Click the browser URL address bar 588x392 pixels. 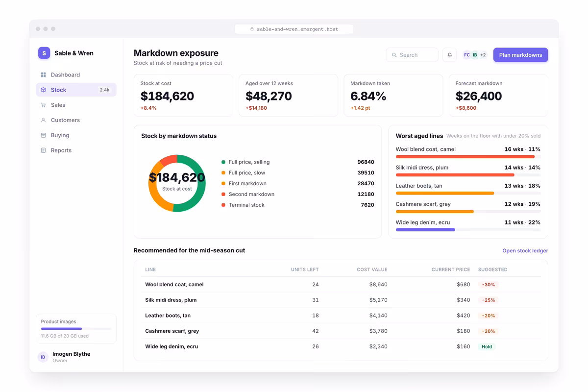[294, 29]
